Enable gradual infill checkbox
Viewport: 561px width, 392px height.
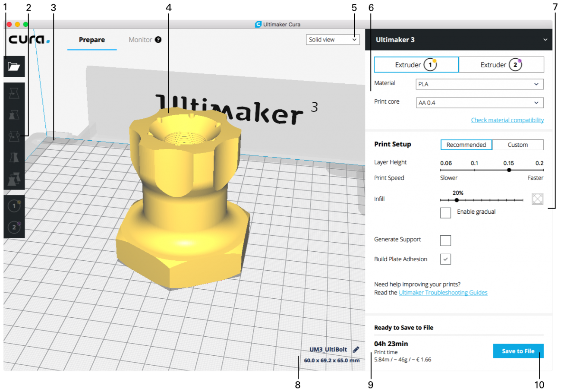point(445,212)
